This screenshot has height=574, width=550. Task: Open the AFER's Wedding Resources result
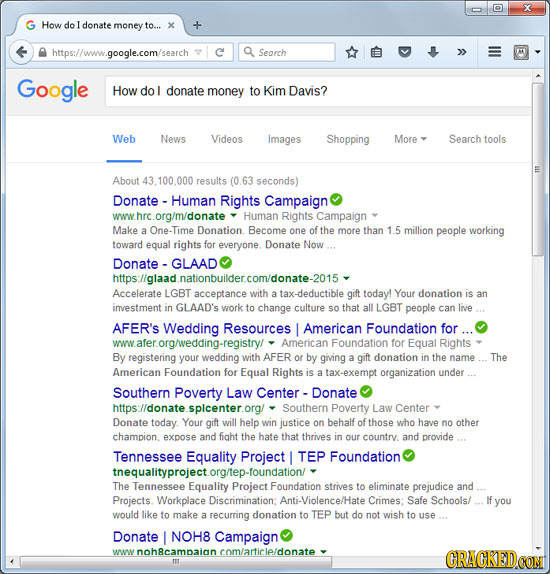pos(293,328)
